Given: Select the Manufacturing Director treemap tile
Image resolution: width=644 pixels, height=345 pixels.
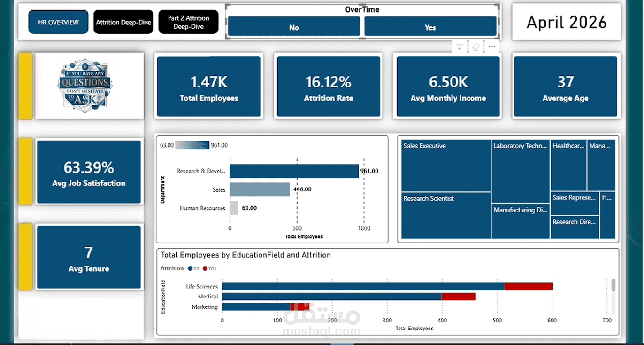Looking at the screenshot, I should coord(521,221).
